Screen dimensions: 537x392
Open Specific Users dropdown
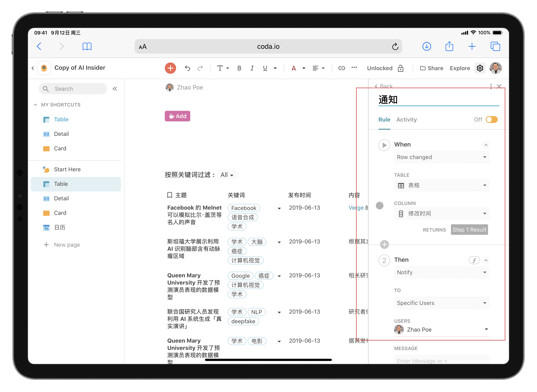click(442, 303)
